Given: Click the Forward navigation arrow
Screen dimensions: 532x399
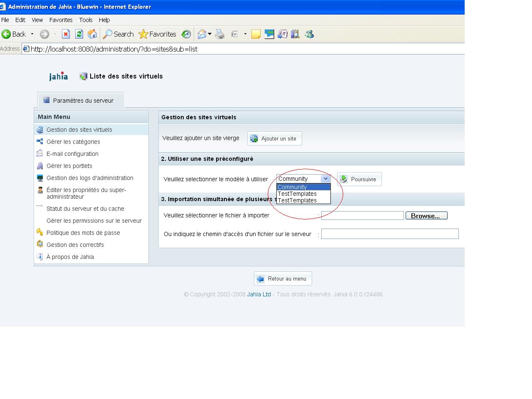Looking at the screenshot, I should (44, 34).
